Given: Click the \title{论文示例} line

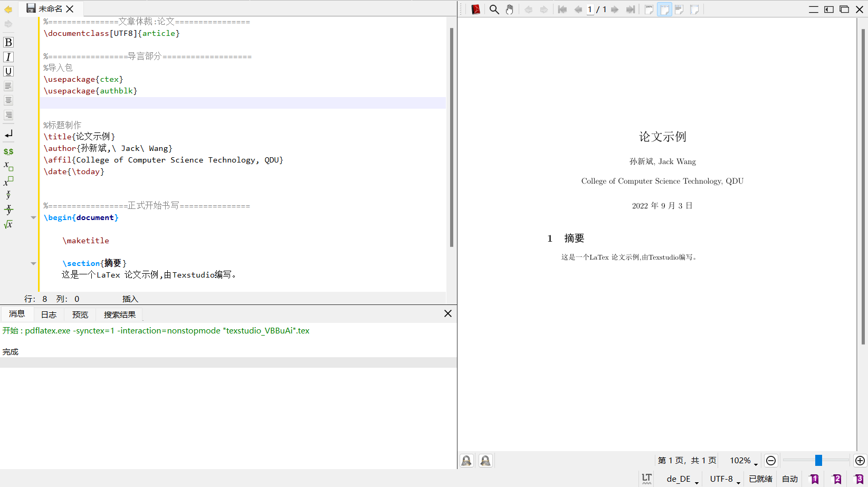Looking at the screenshot, I should [x=79, y=137].
